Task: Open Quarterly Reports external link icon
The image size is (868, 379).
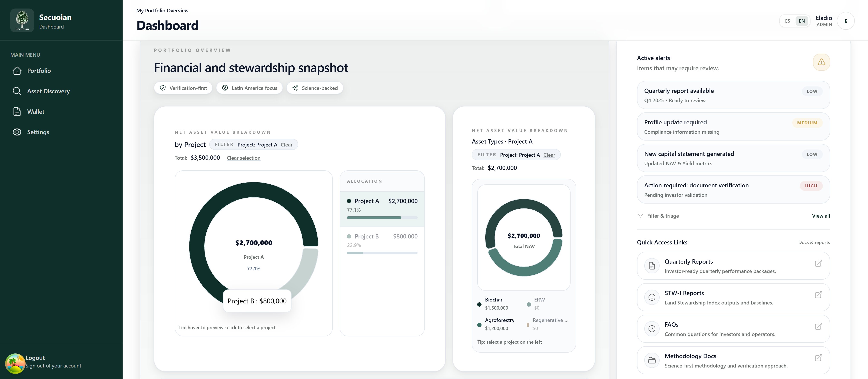Action: point(818,263)
